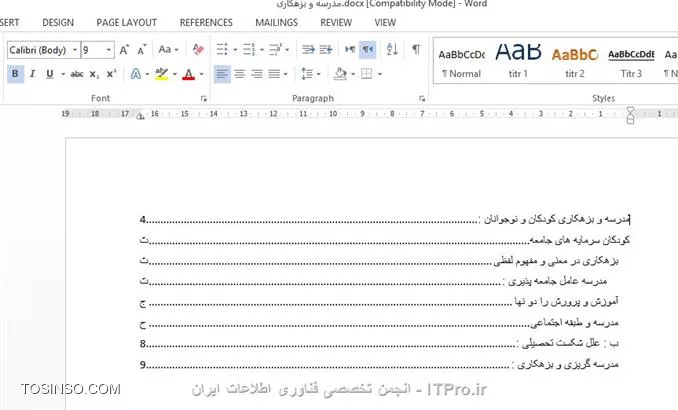The width and height of the screenshot is (678, 410).
Task: Open the Underline style dropdown arrow
Action: (63, 74)
